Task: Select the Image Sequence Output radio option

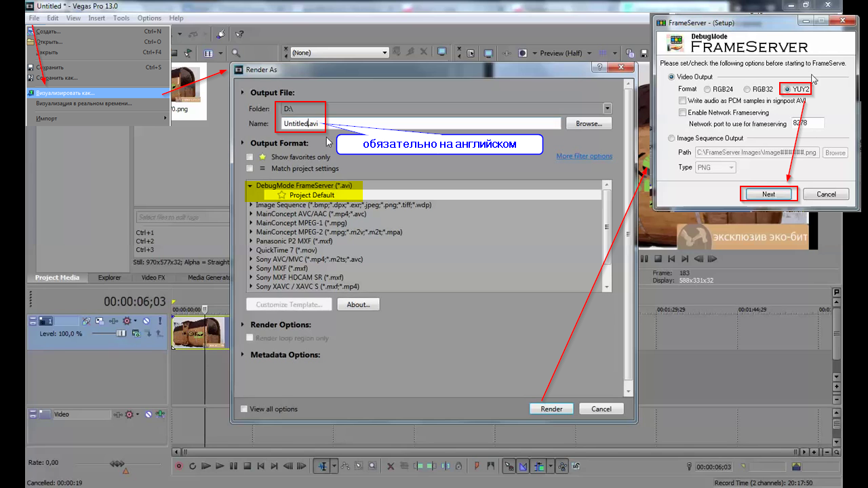Action: (x=671, y=138)
